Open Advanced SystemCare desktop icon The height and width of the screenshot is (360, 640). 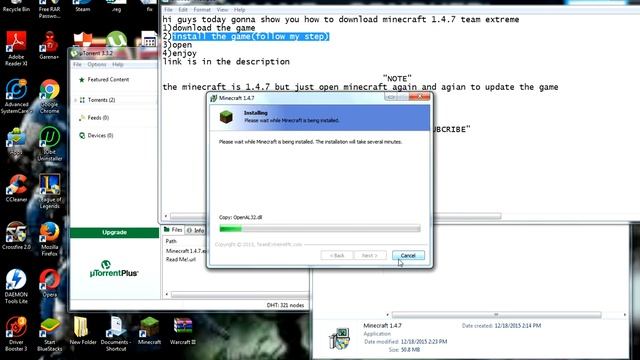(x=16, y=96)
